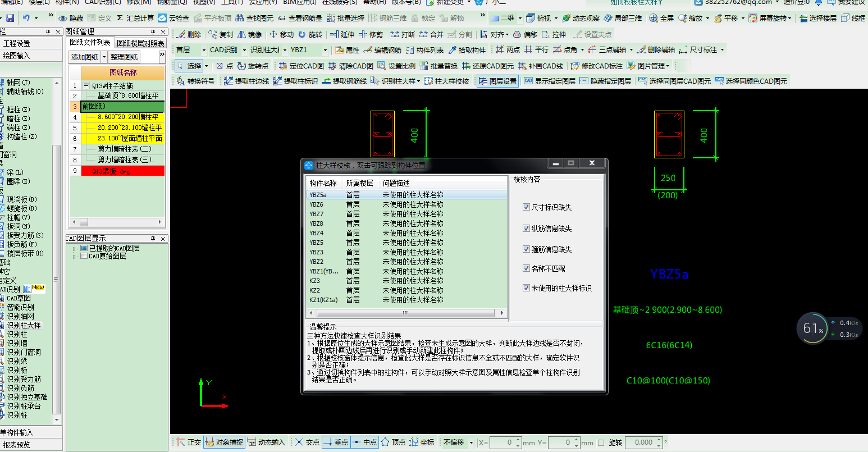Click Edit Rebar (编辑钢筋)
The width and height of the screenshot is (868, 452).
pos(382,50)
